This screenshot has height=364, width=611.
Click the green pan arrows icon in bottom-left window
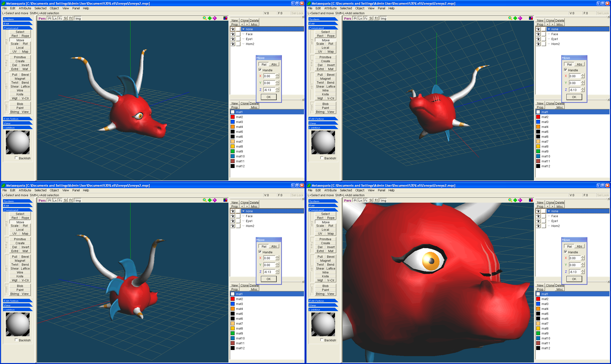click(x=210, y=200)
